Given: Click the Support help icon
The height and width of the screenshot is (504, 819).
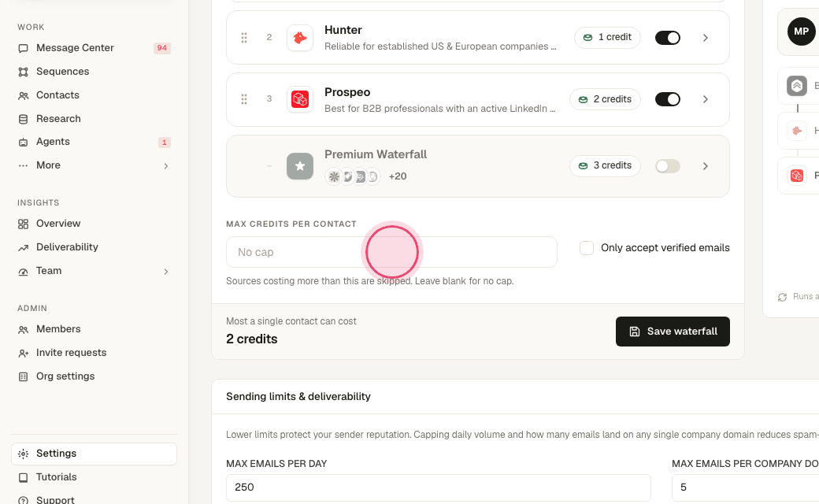Looking at the screenshot, I should pyautogui.click(x=23, y=500).
